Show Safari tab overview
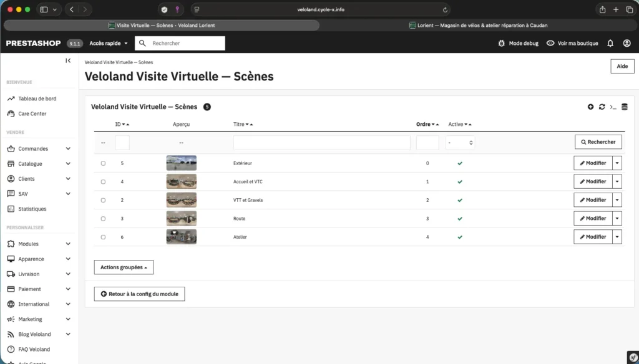The image size is (639, 364). (x=629, y=10)
